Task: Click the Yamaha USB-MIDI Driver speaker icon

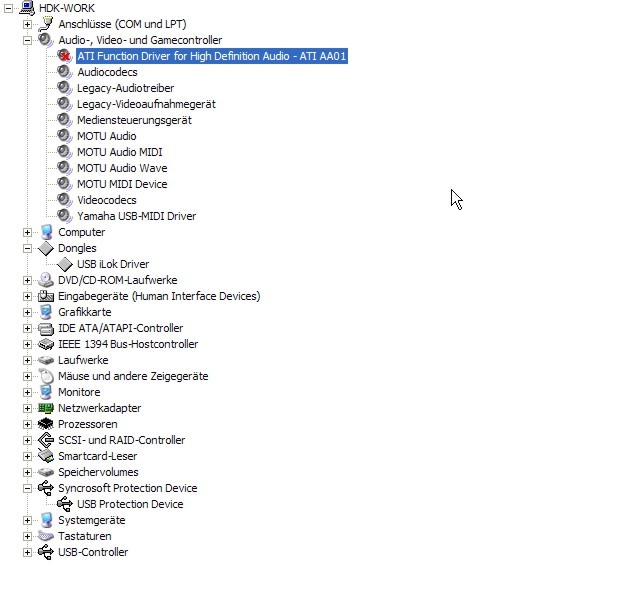Action: click(64, 216)
